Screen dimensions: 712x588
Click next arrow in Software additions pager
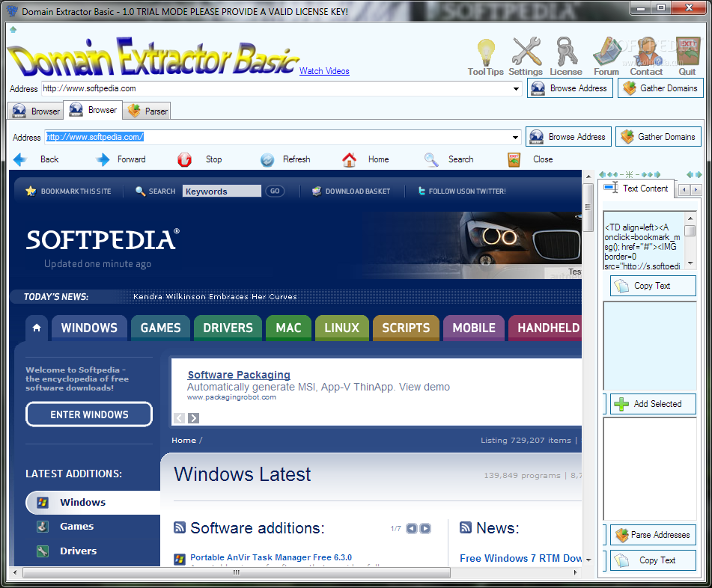[425, 529]
